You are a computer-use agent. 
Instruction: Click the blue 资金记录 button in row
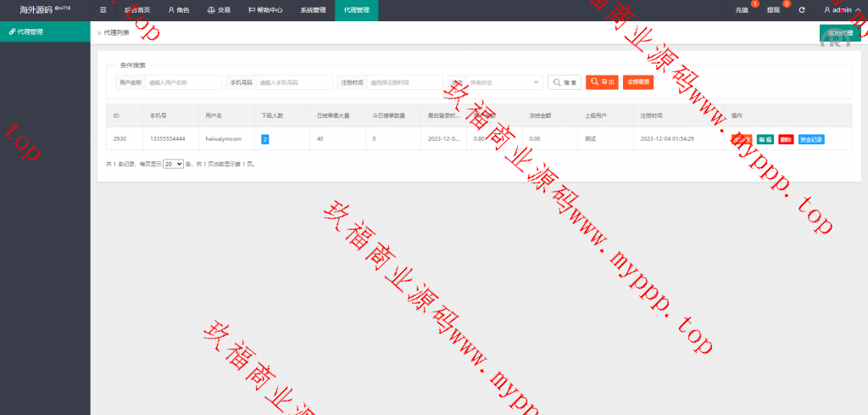[810, 139]
